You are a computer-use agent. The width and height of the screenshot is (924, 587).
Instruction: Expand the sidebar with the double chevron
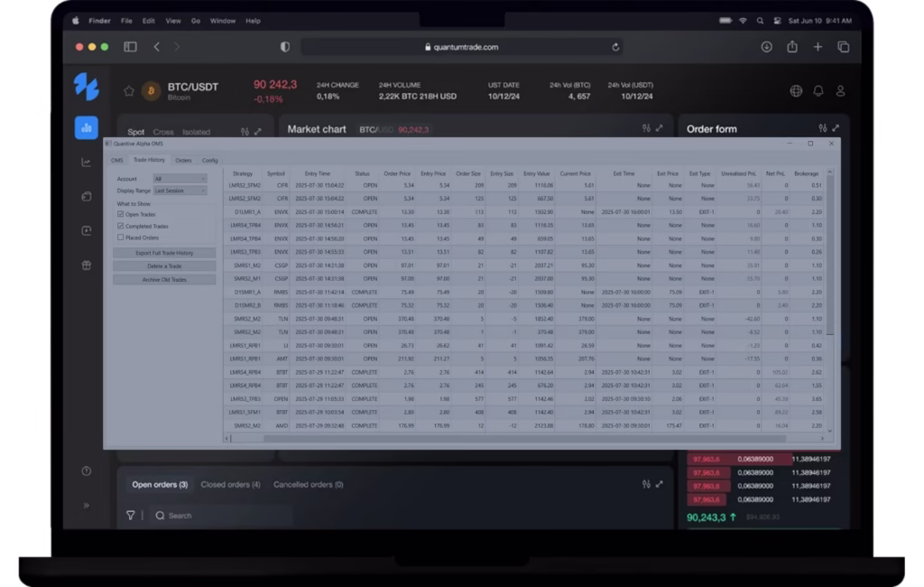click(86, 506)
